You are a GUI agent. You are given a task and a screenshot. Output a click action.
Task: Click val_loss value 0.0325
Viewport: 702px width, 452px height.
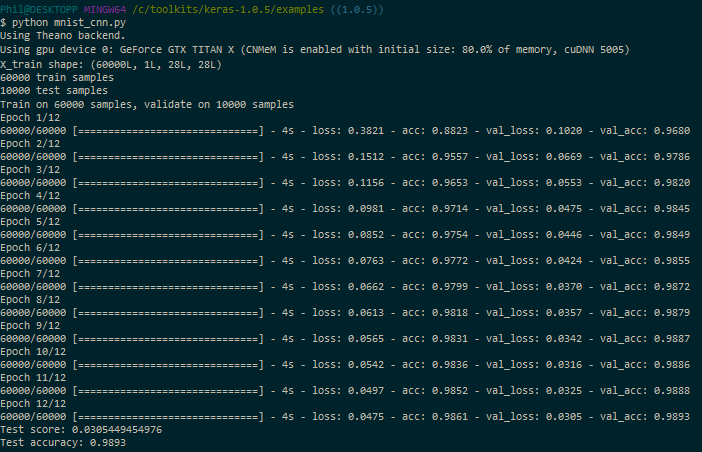tap(564, 391)
